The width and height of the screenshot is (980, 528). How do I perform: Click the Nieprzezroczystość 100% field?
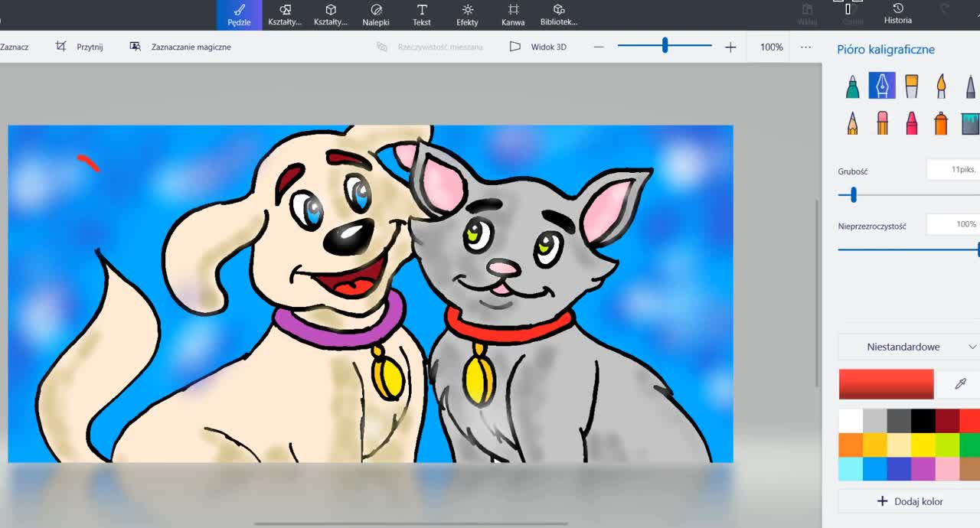pyautogui.click(x=953, y=224)
